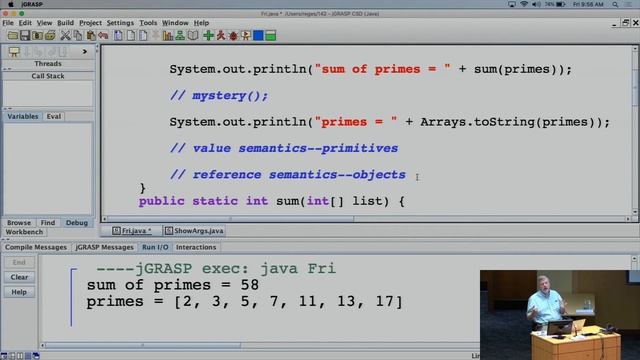Image resolution: width=640 pixels, height=360 pixels.
Task: Select the Find tab
Action: click(48, 222)
